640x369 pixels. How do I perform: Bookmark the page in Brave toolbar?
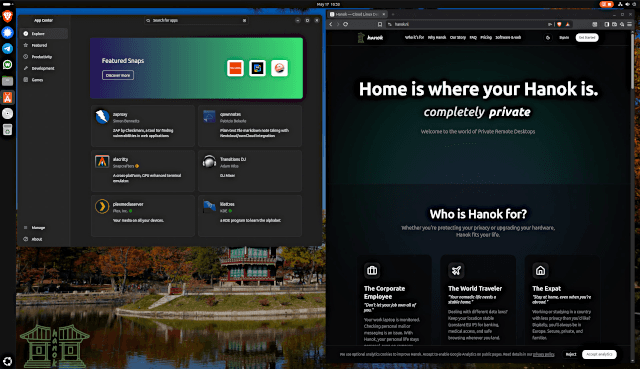coord(380,24)
